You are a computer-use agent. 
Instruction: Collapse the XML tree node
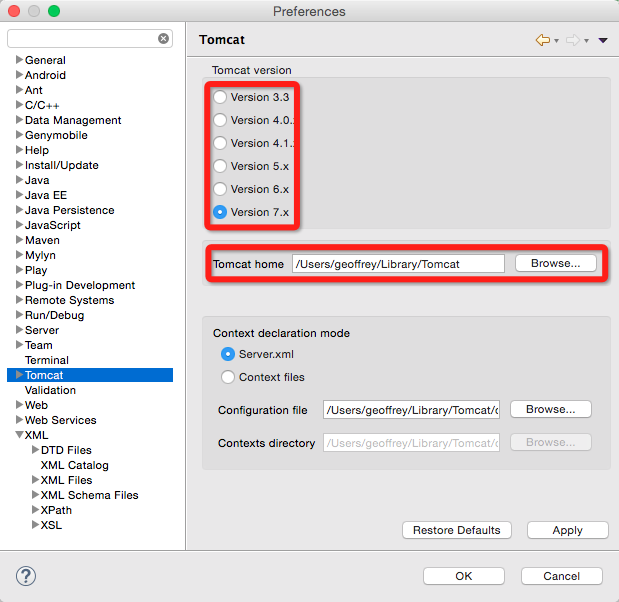point(19,435)
